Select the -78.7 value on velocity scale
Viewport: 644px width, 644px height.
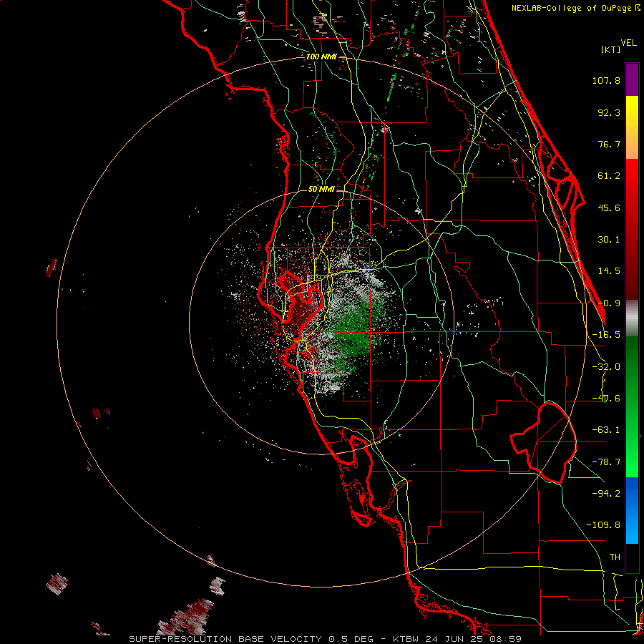click(x=606, y=462)
